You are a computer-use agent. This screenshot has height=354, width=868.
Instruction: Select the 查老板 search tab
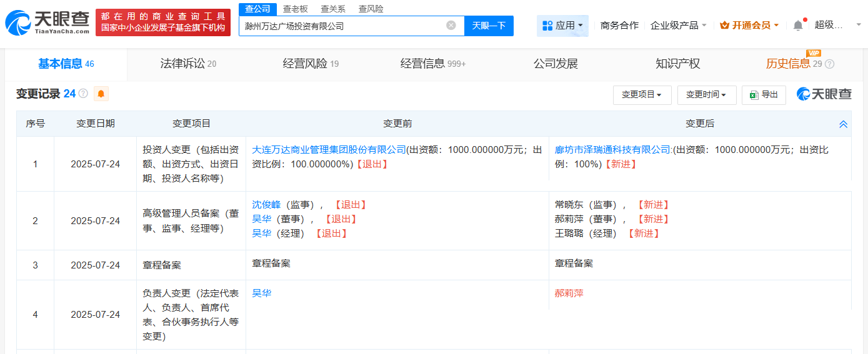pos(295,9)
